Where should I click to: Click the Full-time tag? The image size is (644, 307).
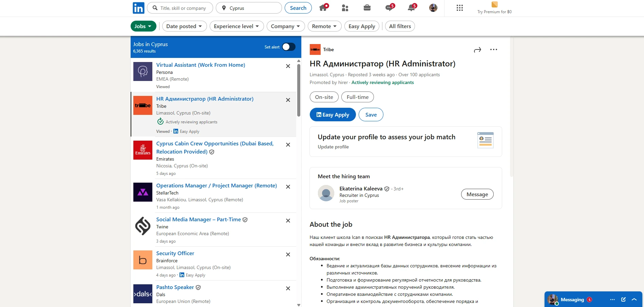point(358,97)
